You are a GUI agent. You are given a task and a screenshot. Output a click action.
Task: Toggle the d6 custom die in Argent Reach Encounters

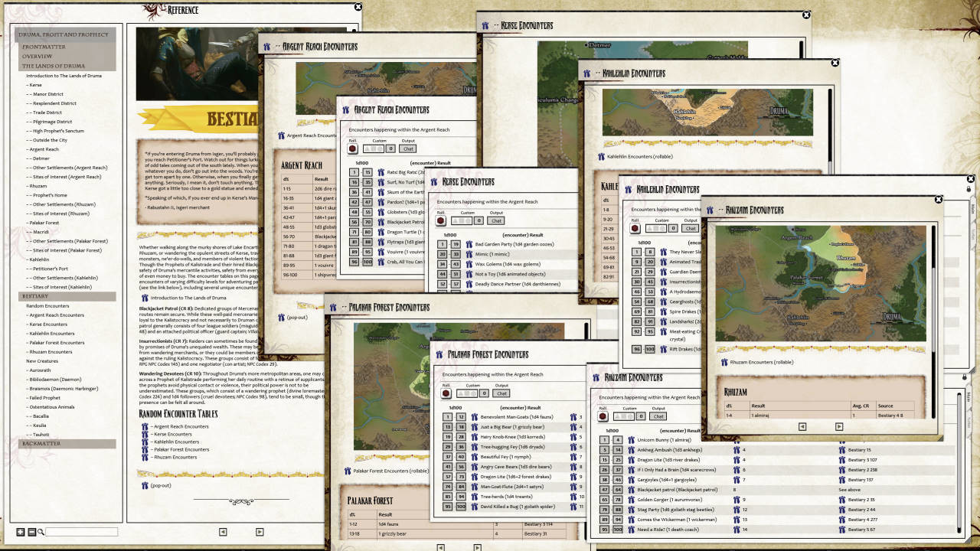click(x=374, y=148)
